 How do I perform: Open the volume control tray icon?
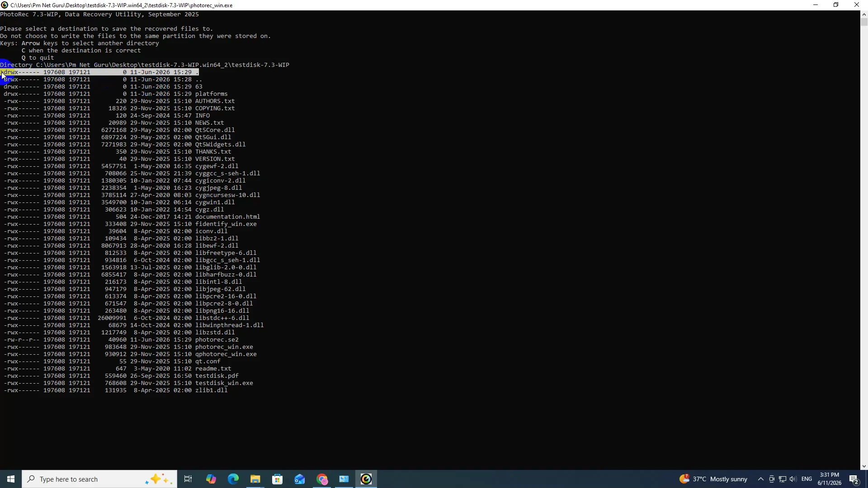tap(793, 479)
